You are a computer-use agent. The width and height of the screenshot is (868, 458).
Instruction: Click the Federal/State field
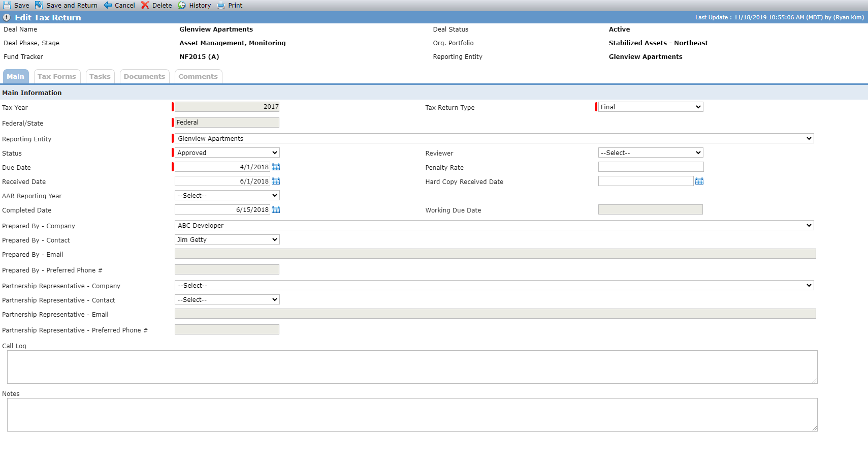[227, 123]
